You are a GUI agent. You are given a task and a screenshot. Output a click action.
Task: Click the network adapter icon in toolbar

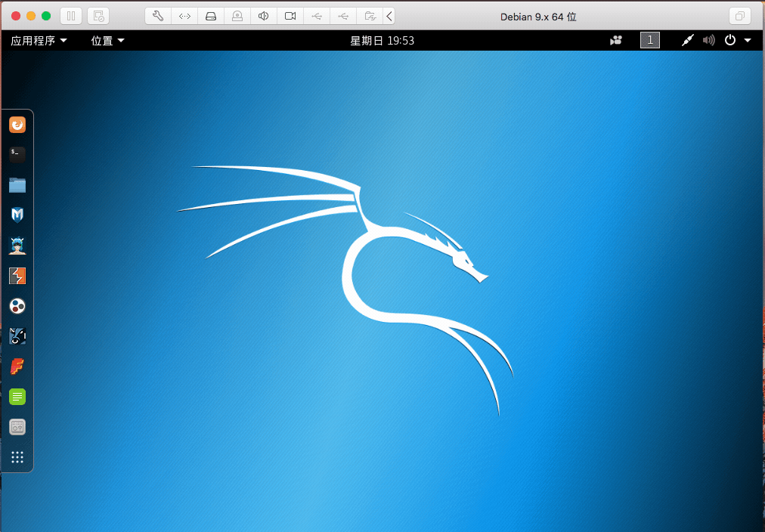pyautogui.click(x=184, y=16)
